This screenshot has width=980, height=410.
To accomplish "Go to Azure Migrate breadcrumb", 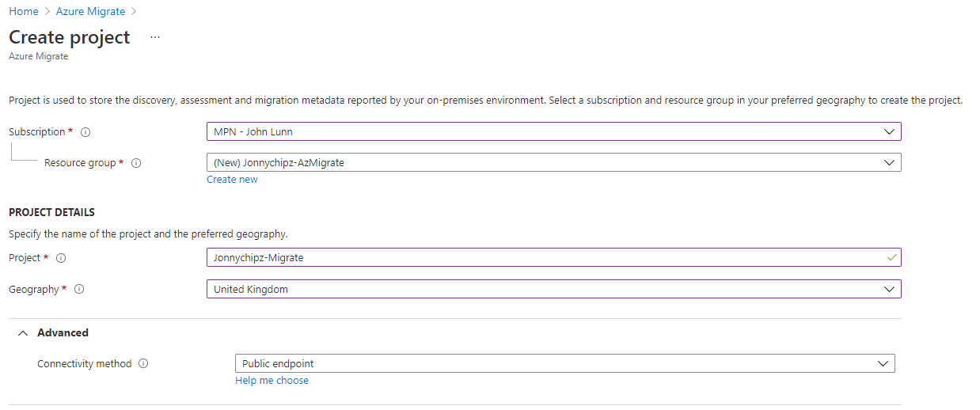I will coord(90,11).
